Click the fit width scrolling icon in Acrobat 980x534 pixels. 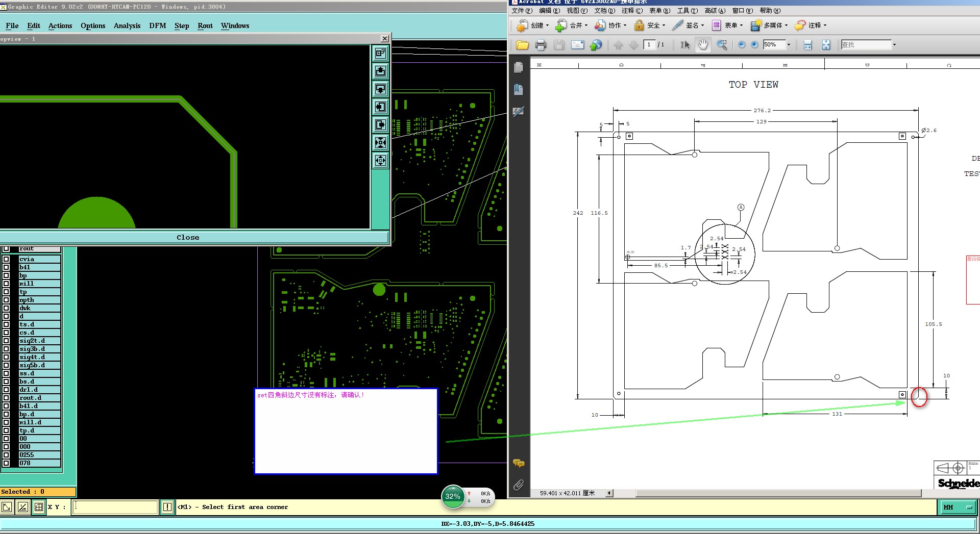click(x=807, y=45)
